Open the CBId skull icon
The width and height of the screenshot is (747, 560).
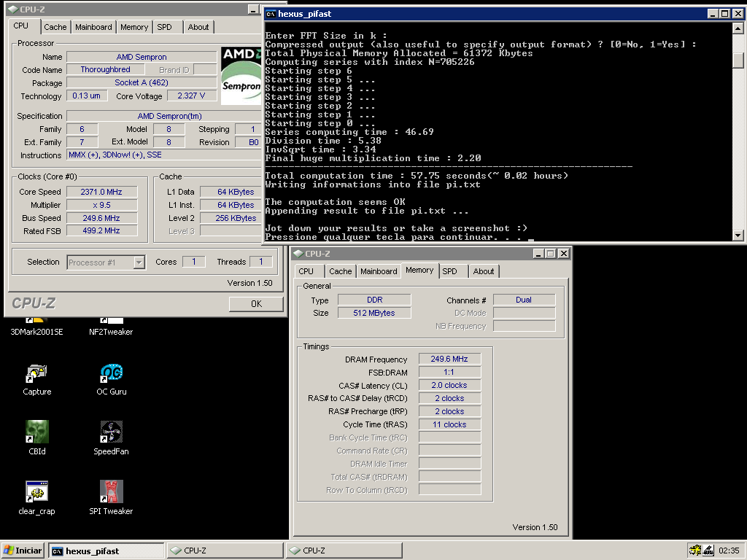(37, 438)
